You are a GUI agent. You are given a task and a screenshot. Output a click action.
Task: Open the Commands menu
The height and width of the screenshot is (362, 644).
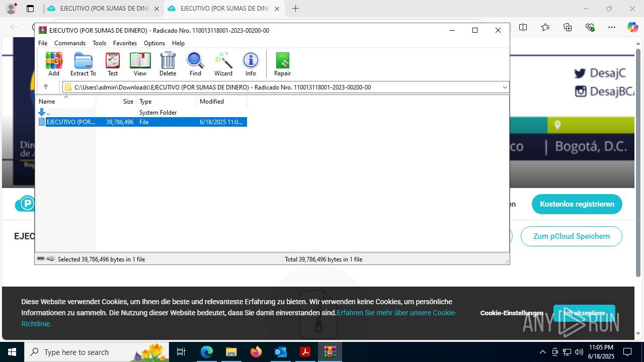point(70,43)
